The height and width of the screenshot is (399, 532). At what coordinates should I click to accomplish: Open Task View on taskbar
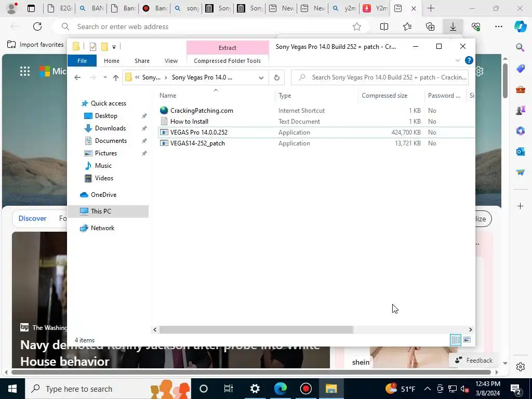point(229,389)
